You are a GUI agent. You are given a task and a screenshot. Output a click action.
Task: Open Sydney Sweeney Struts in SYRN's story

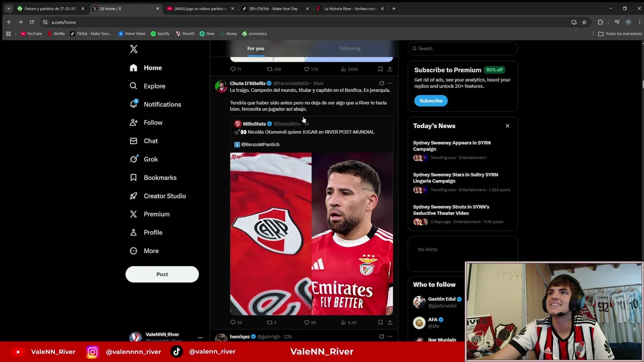(x=451, y=210)
